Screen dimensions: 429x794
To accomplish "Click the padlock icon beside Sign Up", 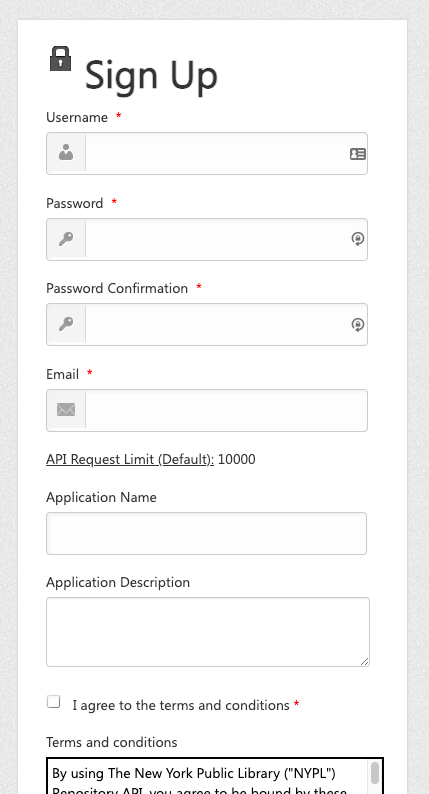I will [x=60, y=58].
